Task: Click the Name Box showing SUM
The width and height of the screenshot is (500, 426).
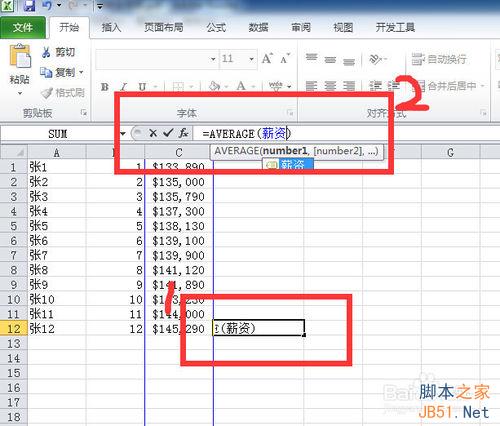Action: (x=58, y=134)
